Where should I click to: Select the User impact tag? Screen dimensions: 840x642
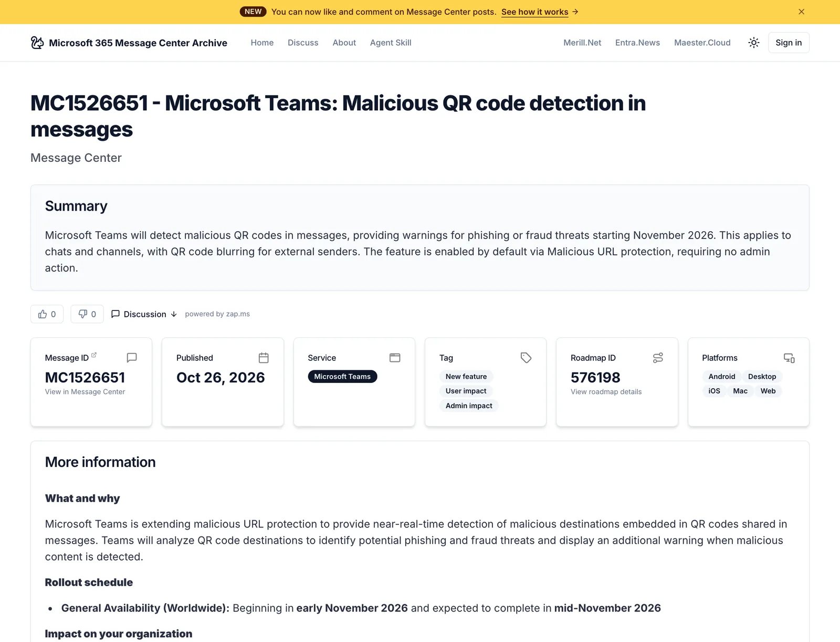click(x=466, y=391)
